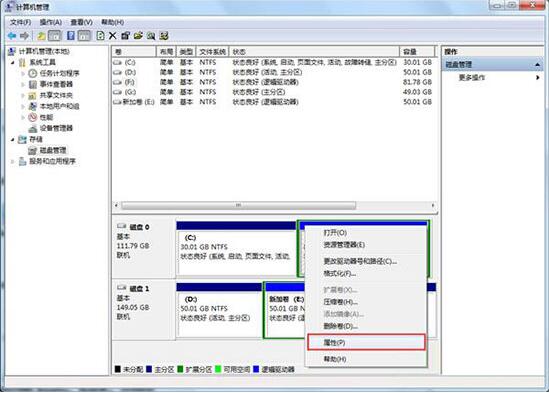Open the 文件(F) menu

click(20, 22)
